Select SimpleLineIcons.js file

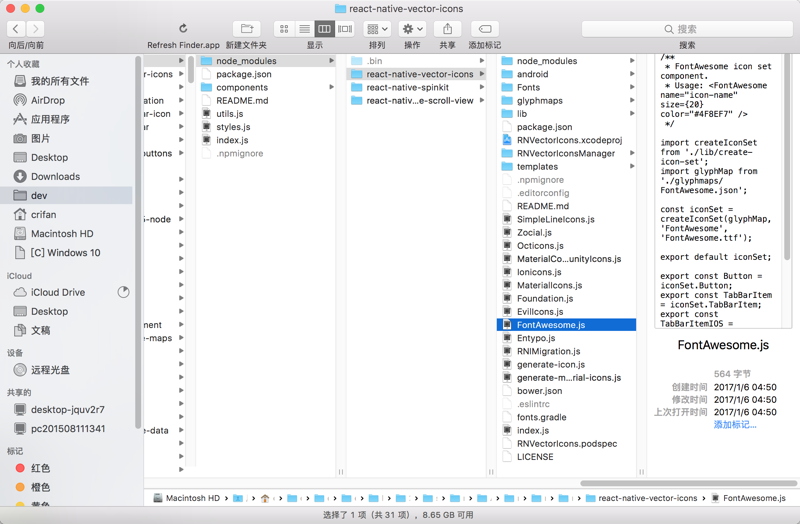pyautogui.click(x=566, y=219)
